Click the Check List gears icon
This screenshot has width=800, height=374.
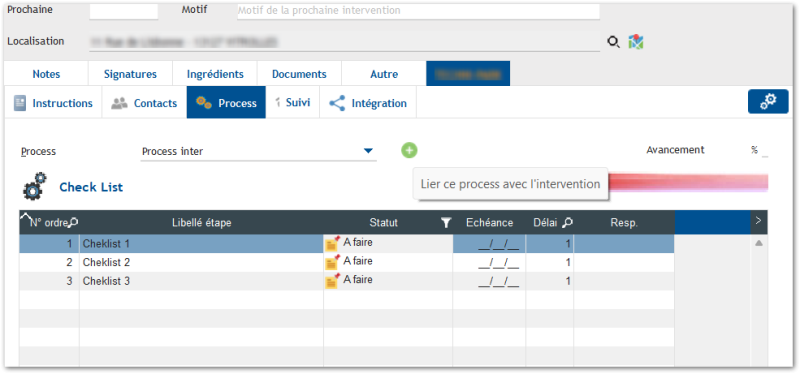(35, 186)
